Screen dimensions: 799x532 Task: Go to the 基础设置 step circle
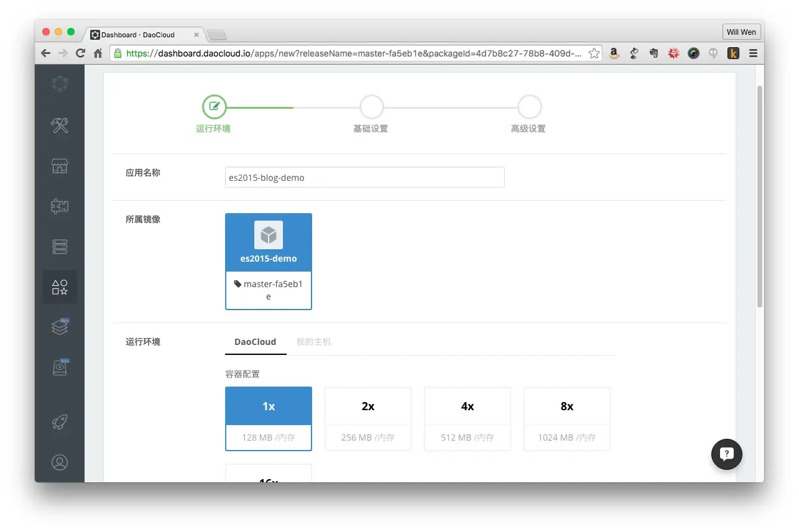371,106
